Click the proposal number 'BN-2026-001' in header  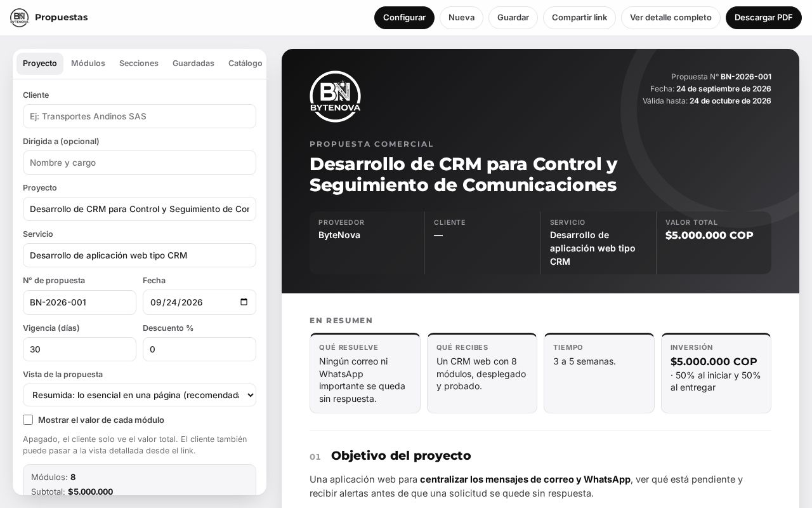tap(746, 77)
